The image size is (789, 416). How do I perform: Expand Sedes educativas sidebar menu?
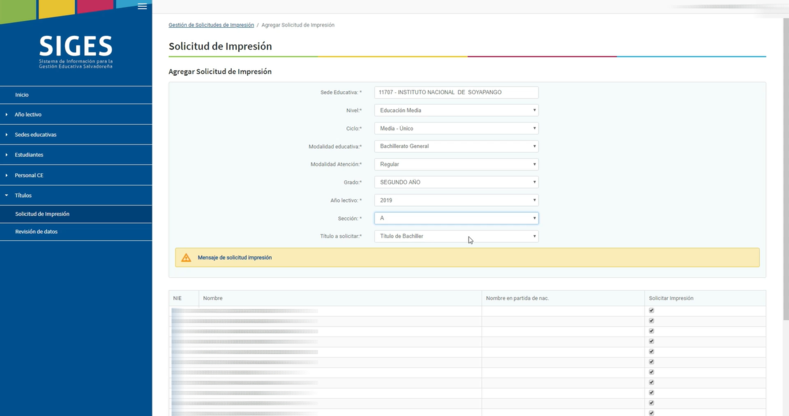click(x=35, y=135)
